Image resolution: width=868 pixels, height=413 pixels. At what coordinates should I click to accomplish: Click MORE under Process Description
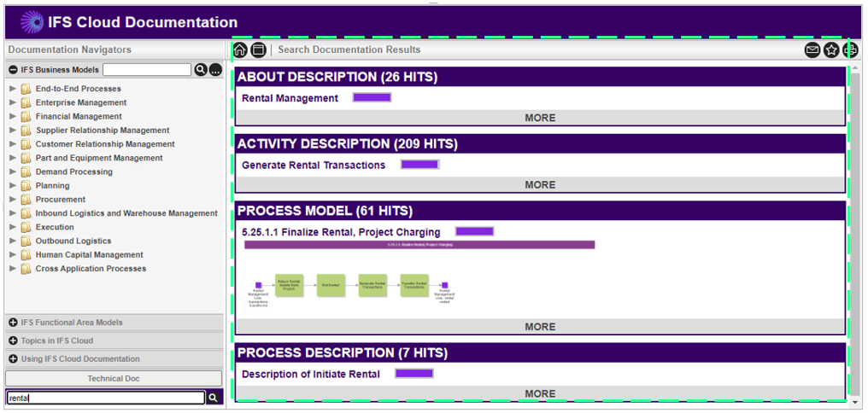pos(540,393)
